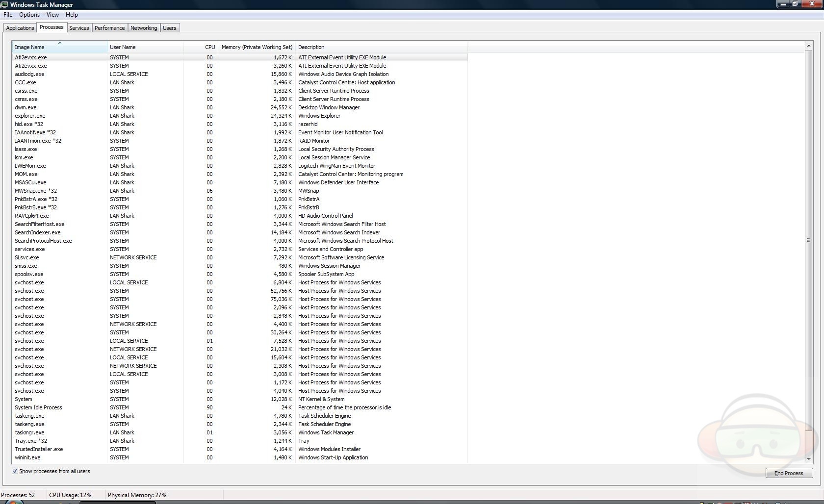Select the taskmgr.exe process row
The width and height of the screenshot is (824, 504).
29,432
